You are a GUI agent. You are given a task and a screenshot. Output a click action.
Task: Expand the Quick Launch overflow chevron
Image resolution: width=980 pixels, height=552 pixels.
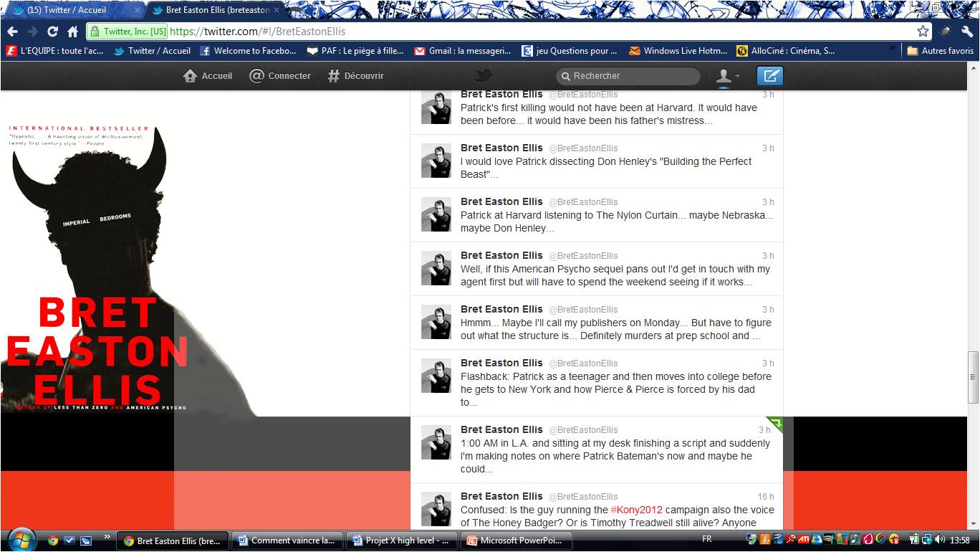tap(107, 536)
